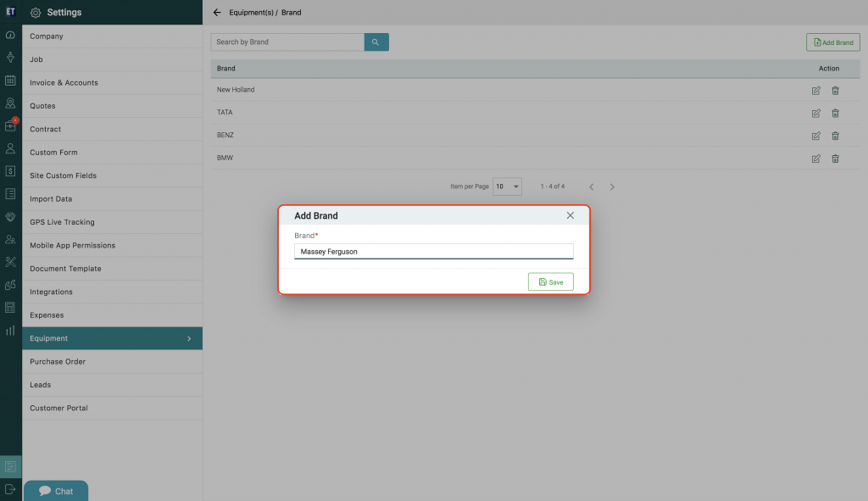Open Integrations settings
868x501 pixels.
[x=113, y=292]
